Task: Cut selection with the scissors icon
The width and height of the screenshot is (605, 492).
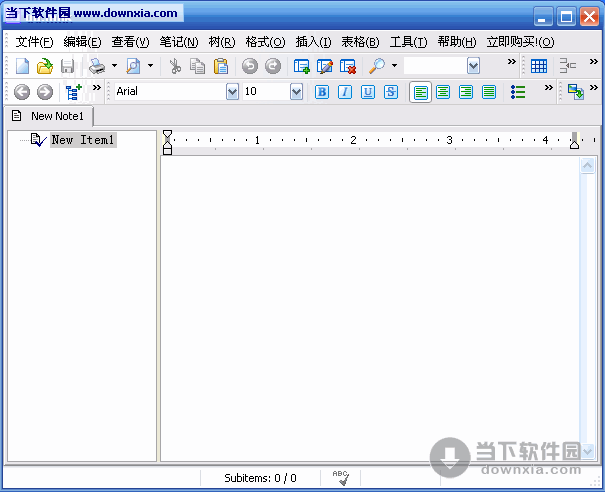Action: pos(175,66)
